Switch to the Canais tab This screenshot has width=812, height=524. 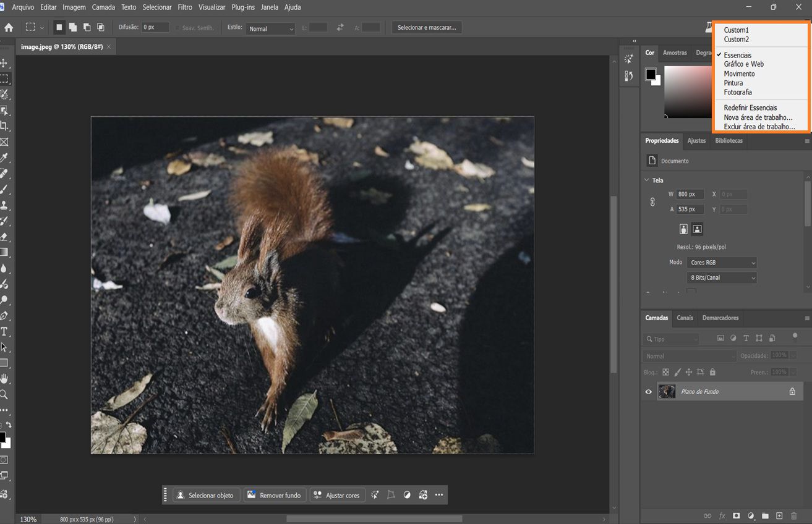pyautogui.click(x=685, y=318)
